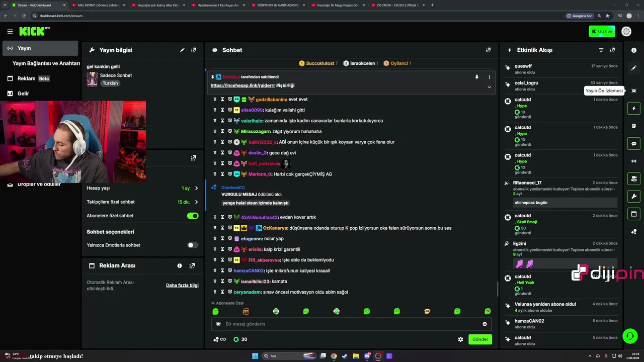644x362 pixels.
Task: Pop out the Reklam Arası panel
Action: 192,265
